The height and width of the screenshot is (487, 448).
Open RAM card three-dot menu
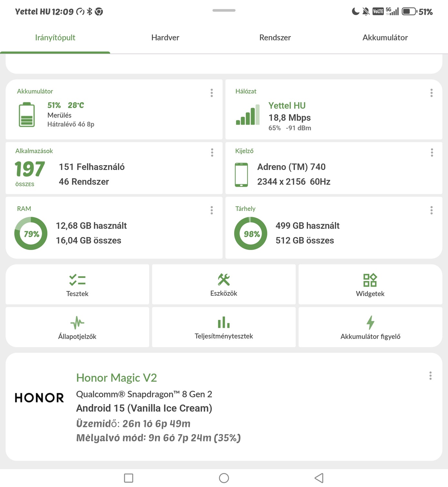click(212, 210)
